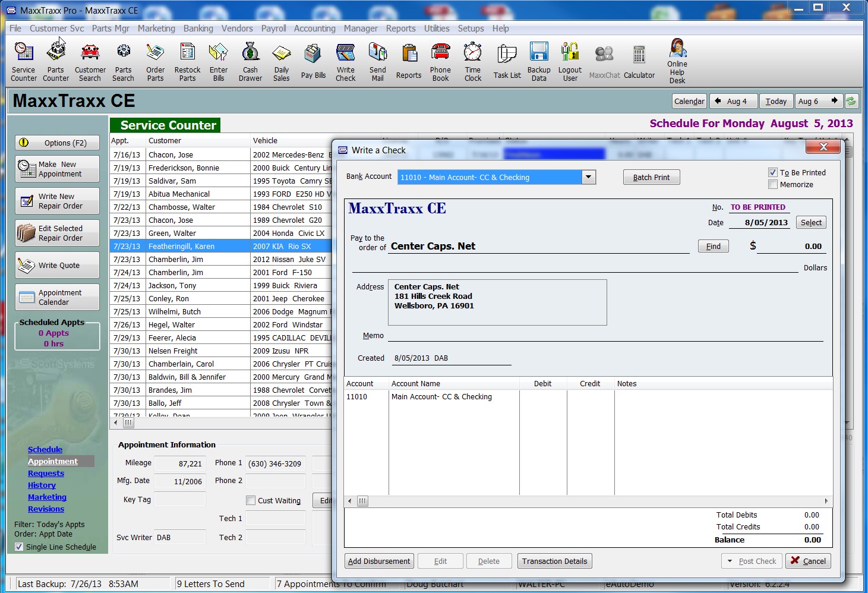
Task: Open the History link
Action: click(42, 485)
